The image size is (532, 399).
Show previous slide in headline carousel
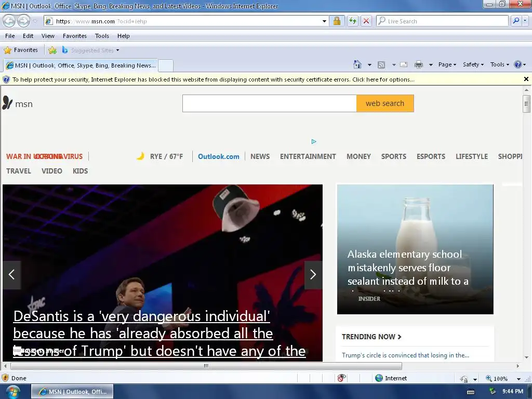(x=12, y=274)
